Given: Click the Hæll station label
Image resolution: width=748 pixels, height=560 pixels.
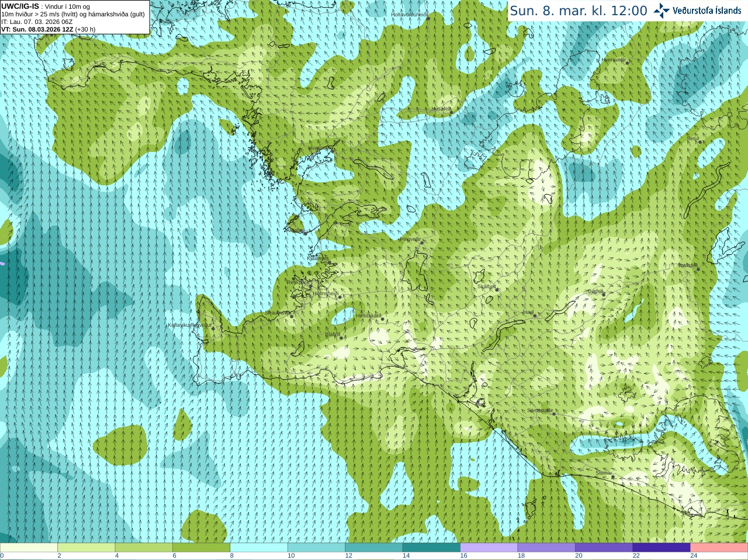Looking at the screenshot, I should coord(528,312).
